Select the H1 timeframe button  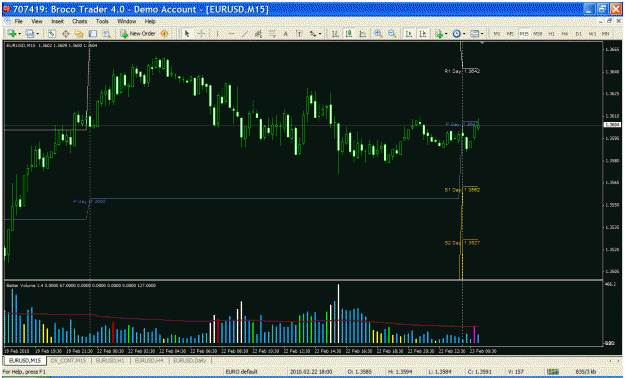[551, 34]
